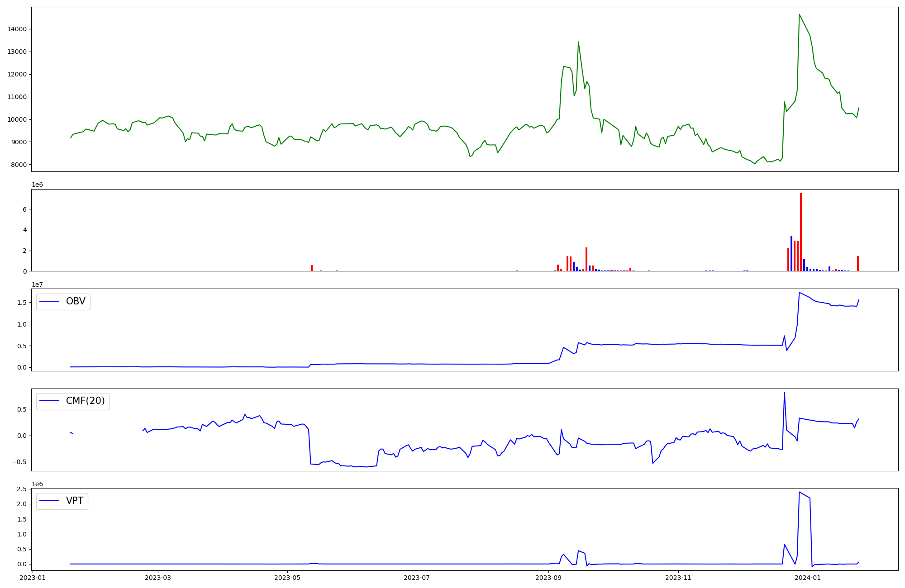Click the blue line sample in CMF(20) legend
This screenshot has width=905, height=588.
[50, 401]
